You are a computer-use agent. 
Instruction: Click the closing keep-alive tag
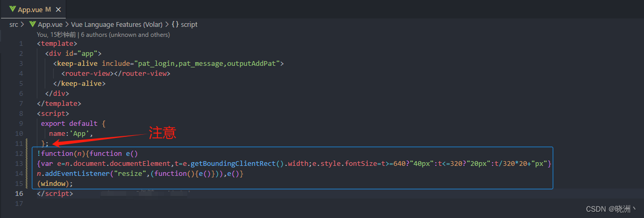point(79,83)
